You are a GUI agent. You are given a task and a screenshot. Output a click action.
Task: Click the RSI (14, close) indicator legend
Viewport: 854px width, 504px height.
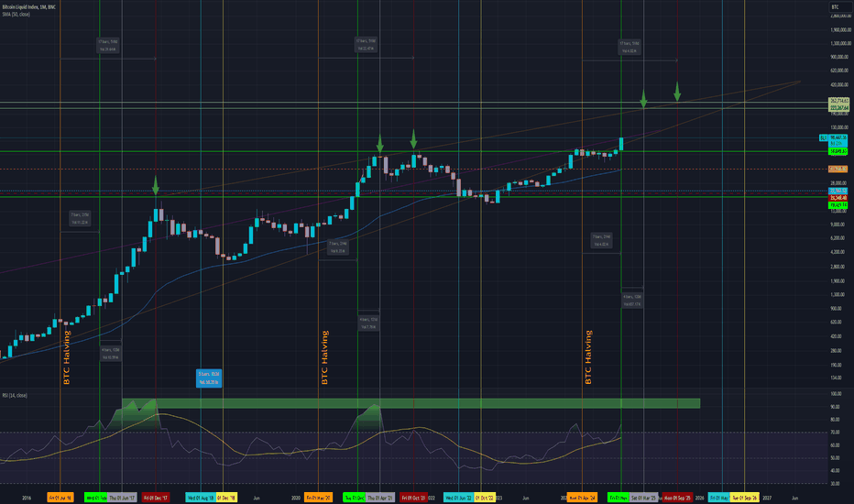coord(15,395)
